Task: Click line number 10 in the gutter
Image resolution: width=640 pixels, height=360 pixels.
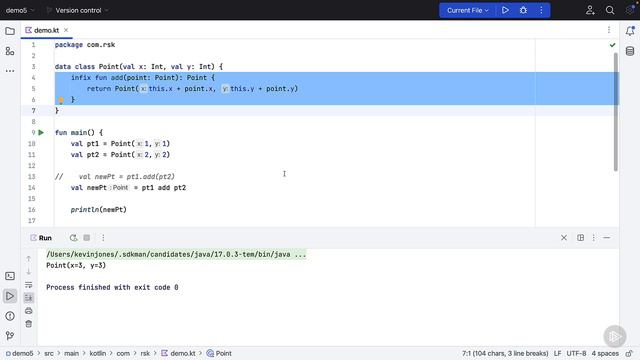Action: coord(32,144)
